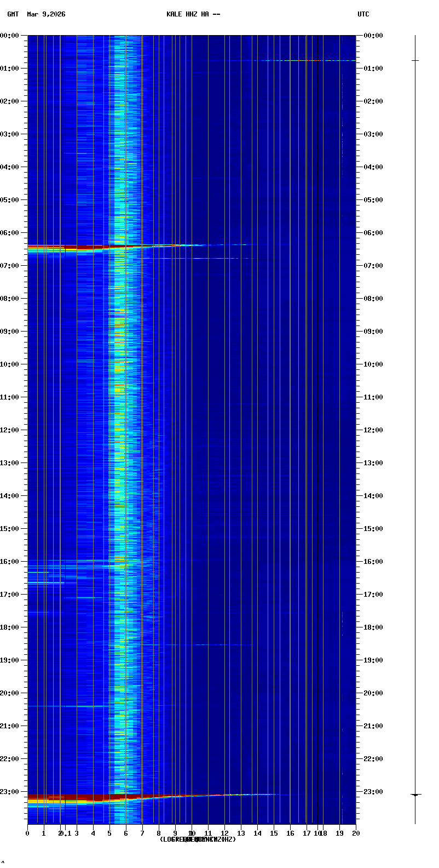Select the date text Mar 9,2026
The height and width of the screenshot is (868, 439).
[46, 14]
